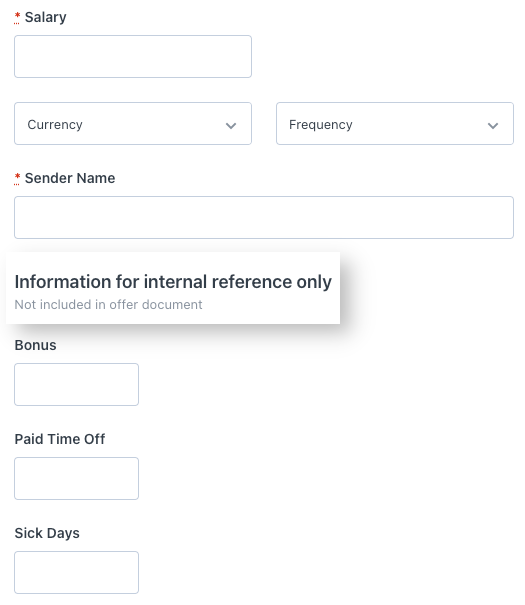The image size is (525, 605).
Task: Click into the Bonus input box
Action: point(76,384)
